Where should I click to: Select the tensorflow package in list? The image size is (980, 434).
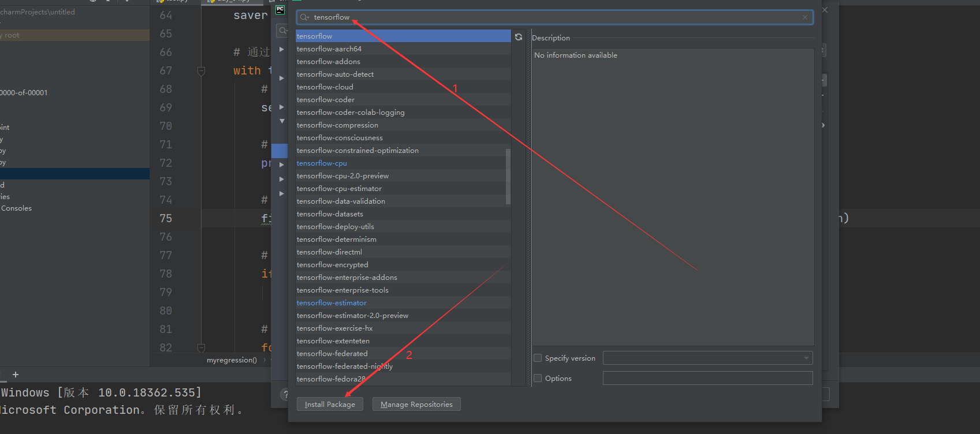click(403, 36)
